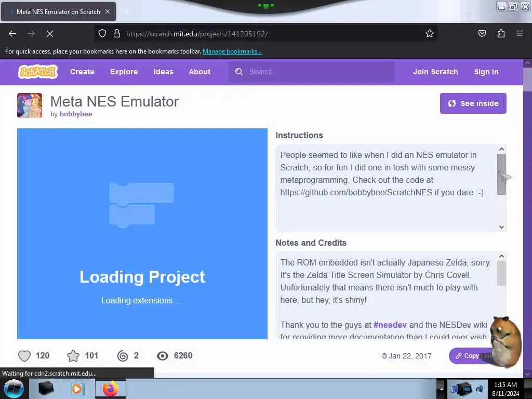Save page to Pocket
This screenshot has width=532, height=399.
[x=482, y=33]
